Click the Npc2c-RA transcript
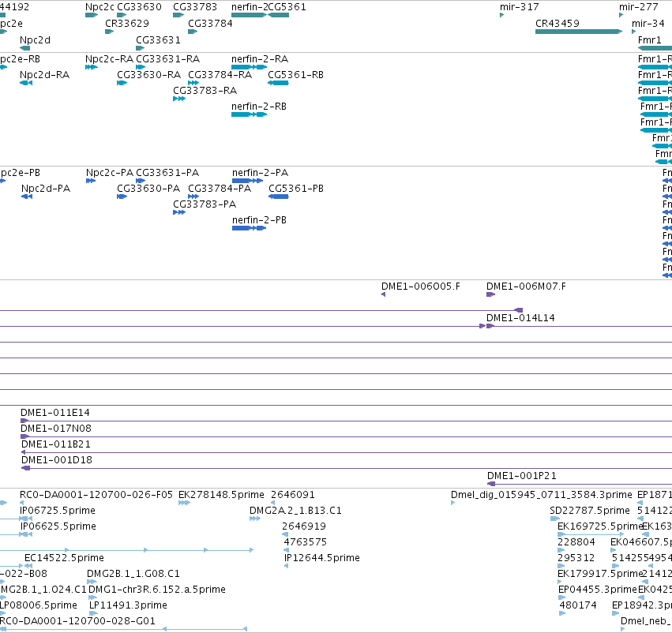This screenshot has width=672, height=633. [92, 67]
